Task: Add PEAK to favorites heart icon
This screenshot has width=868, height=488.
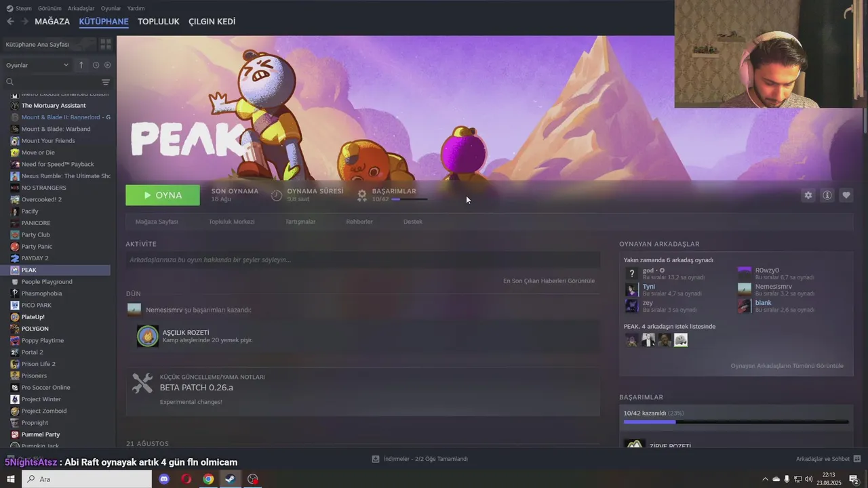Action: [846, 195]
